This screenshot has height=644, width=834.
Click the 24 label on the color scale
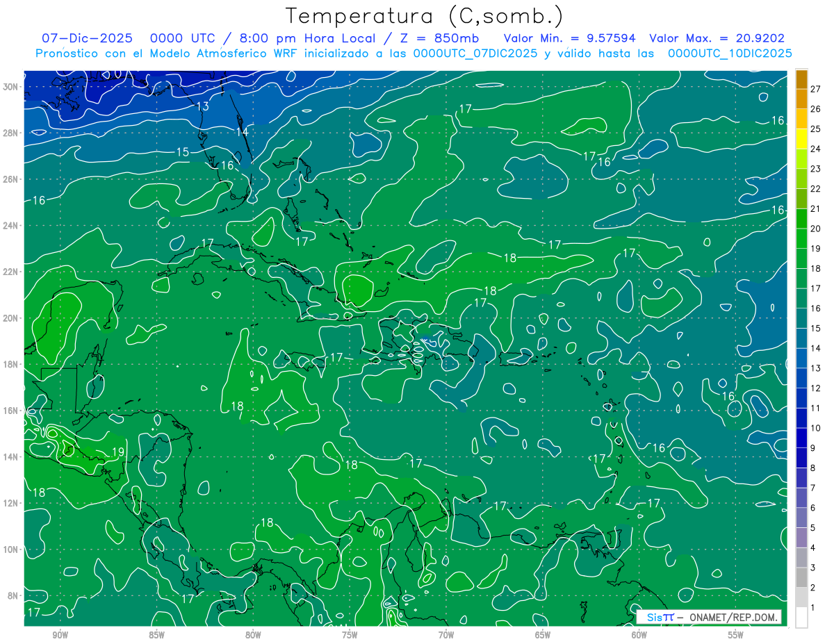click(x=816, y=149)
